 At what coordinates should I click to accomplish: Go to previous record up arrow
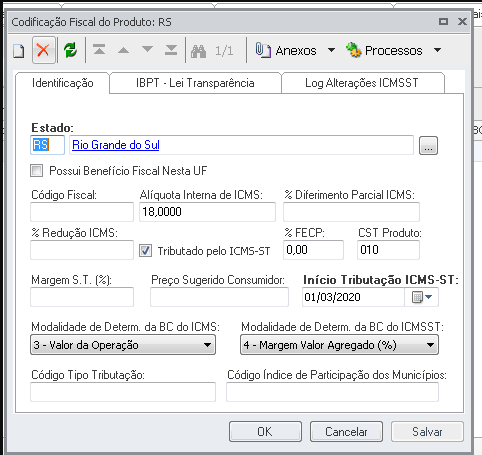[123, 50]
